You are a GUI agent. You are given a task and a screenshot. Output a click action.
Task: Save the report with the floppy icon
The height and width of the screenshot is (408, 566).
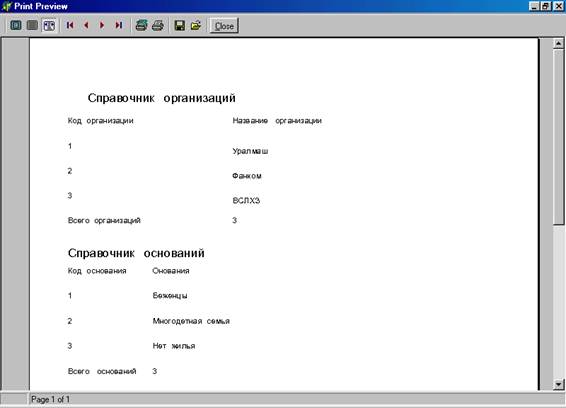pyautogui.click(x=180, y=25)
